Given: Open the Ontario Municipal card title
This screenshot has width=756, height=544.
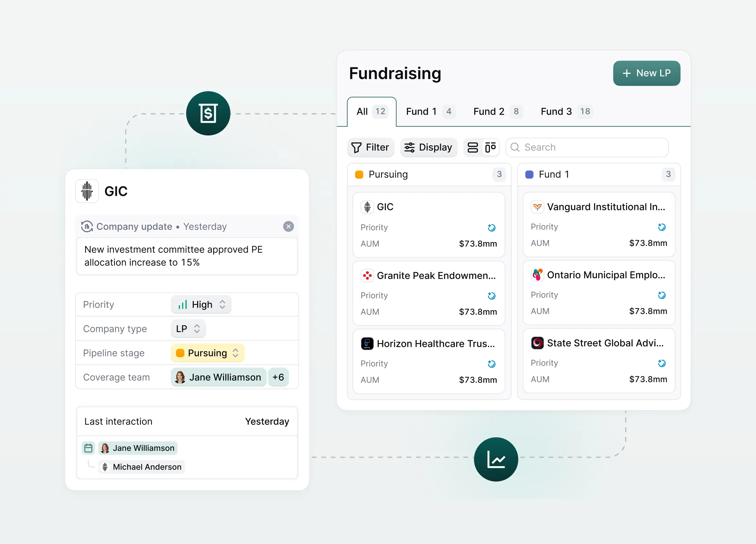Looking at the screenshot, I should coord(606,275).
